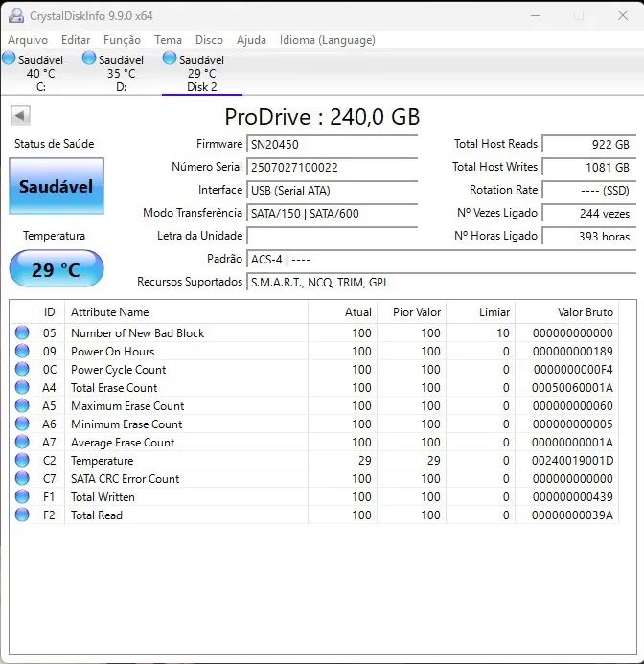Click raw value 0000000000F4

click(x=573, y=369)
